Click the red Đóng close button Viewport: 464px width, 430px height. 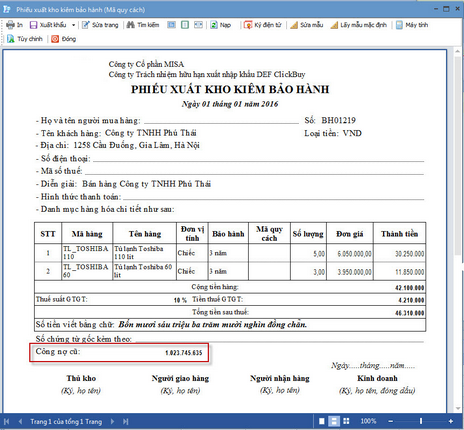(64, 39)
